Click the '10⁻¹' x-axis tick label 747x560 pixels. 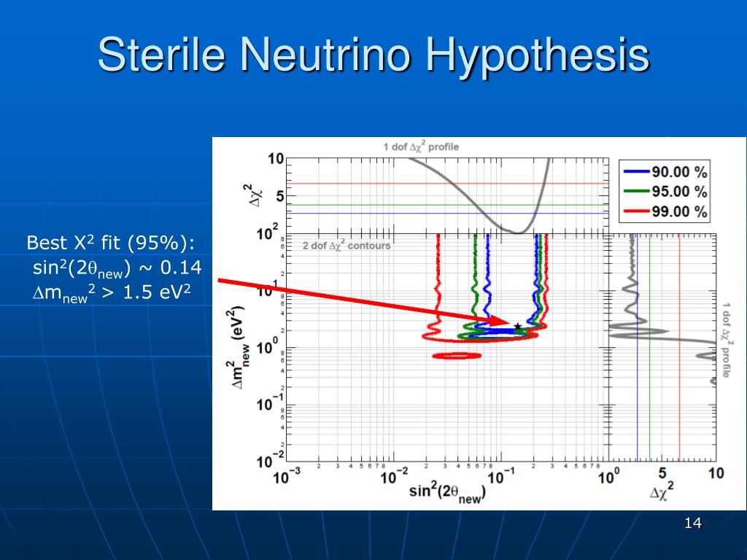(x=501, y=475)
